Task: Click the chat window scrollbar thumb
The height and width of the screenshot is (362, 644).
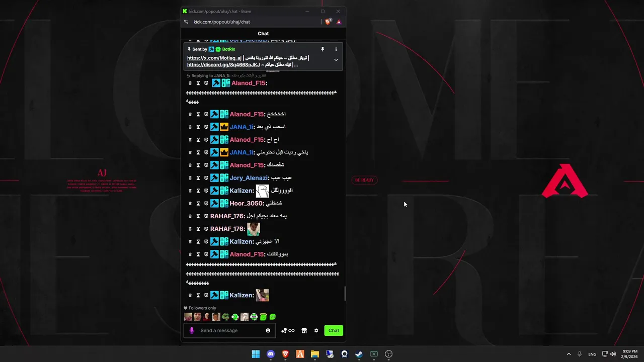Action: [x=345, y=294]
